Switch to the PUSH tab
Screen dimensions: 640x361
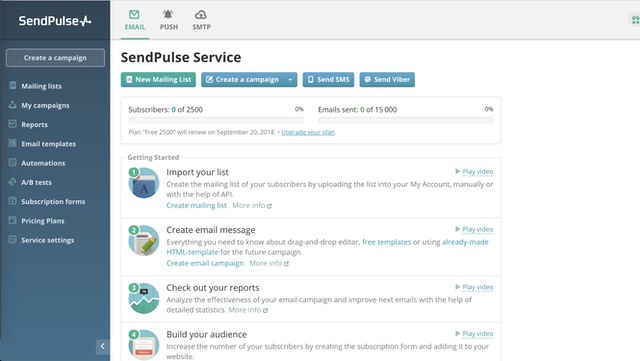pos(169,20)
